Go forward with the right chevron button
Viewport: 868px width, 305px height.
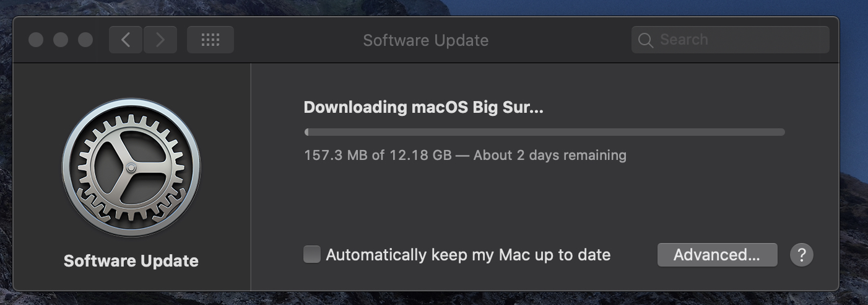(160, 40)
